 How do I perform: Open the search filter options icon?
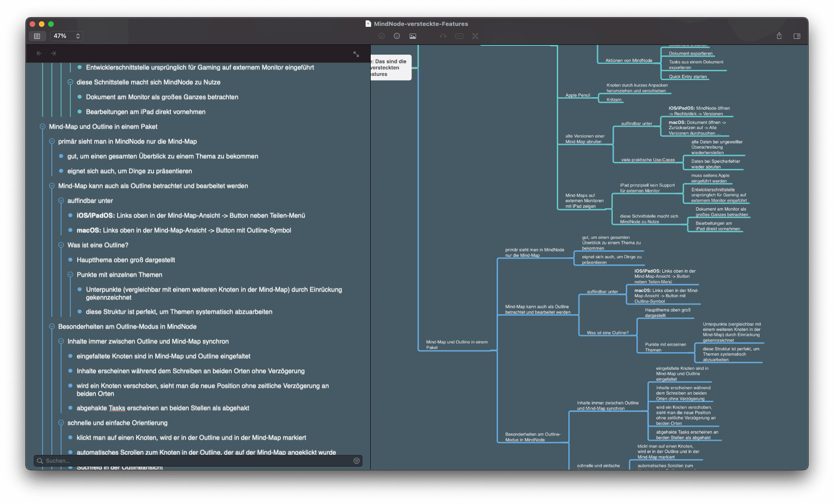[x=356, y=460]
